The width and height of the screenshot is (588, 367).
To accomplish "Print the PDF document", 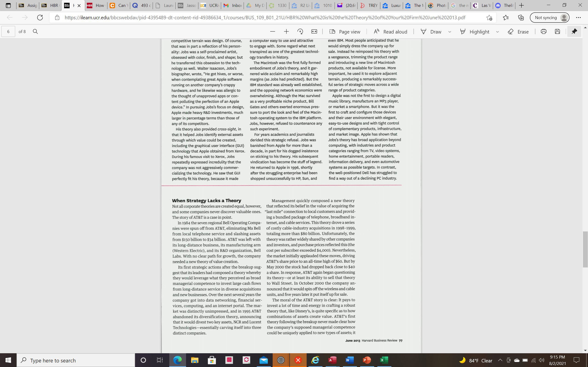I will [543, 32].
